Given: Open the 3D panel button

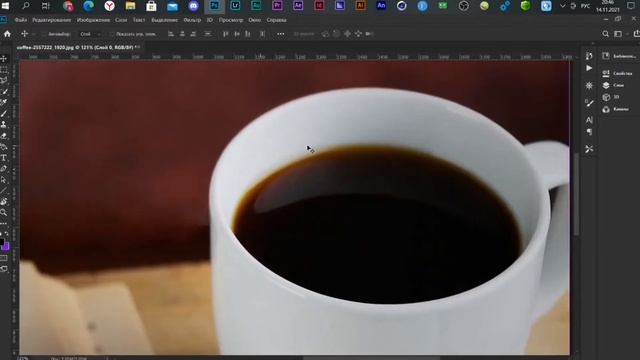Looking at the screenshot, I should click(611, 97).
